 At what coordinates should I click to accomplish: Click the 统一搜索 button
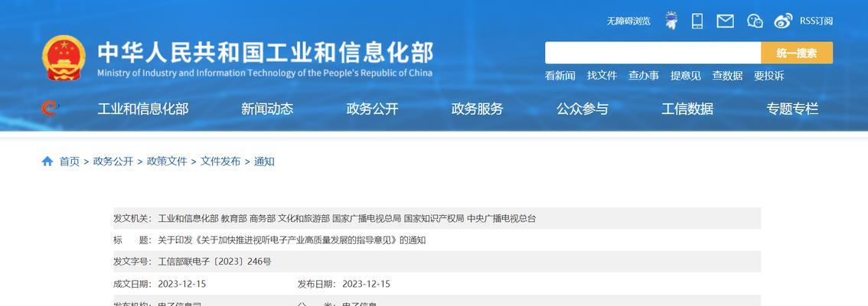pyautogui.click(x=797, y=53)
